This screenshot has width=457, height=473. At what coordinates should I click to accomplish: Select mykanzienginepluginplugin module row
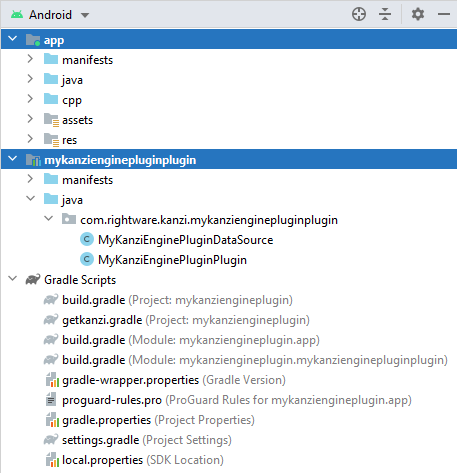229,159
